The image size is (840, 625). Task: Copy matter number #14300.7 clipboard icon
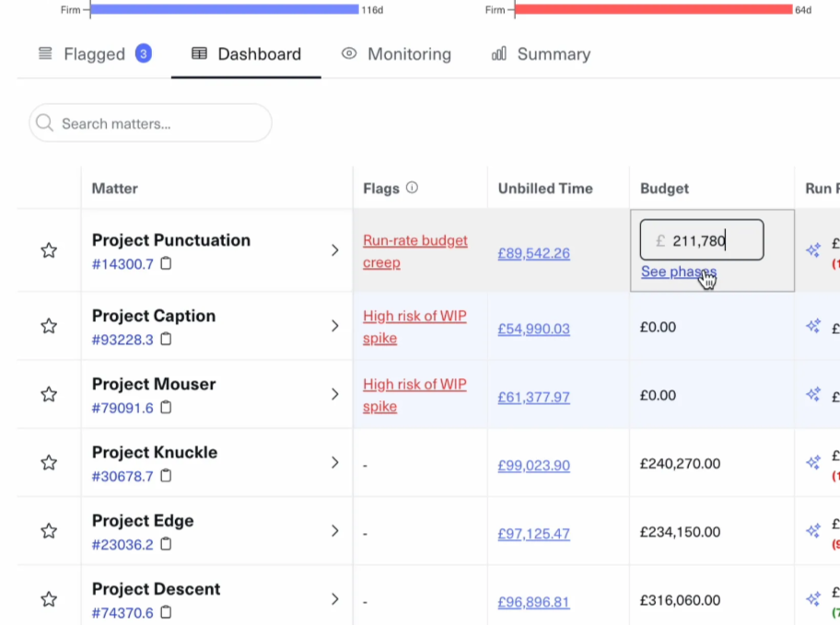click(x=166, y=264)
